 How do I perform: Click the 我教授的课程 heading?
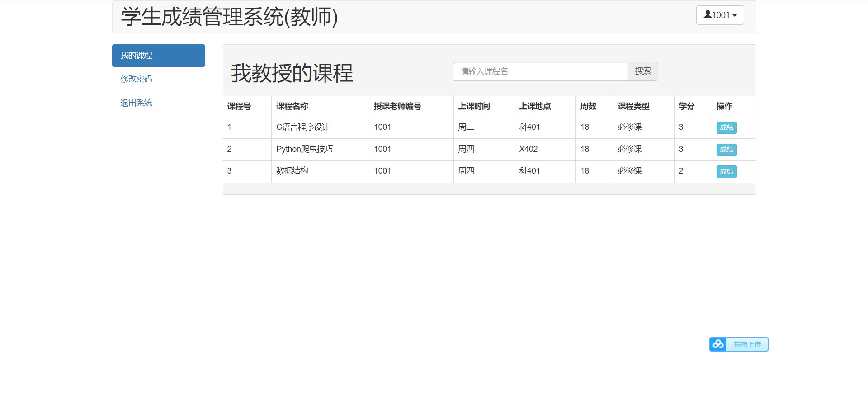pyautogui.click(x=292, y=73)
